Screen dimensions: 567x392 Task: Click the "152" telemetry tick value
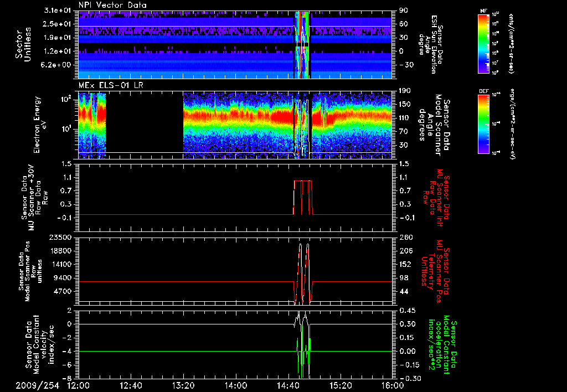click(x=405, y=264)
